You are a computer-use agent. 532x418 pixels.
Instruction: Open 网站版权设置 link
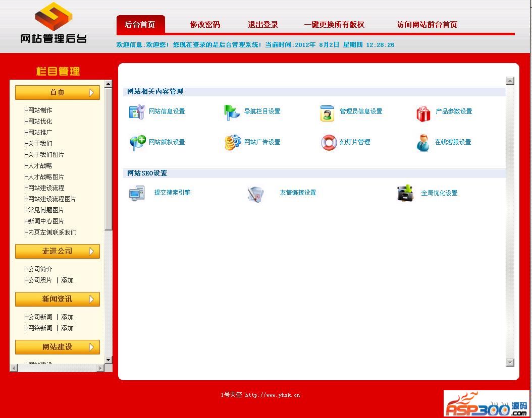[167, 142]
